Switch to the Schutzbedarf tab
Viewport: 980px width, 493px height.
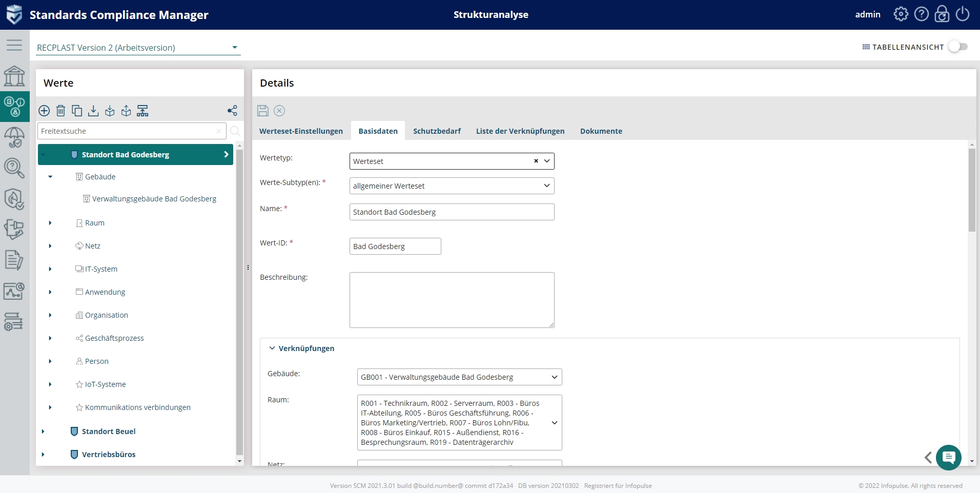pos(437,131)
